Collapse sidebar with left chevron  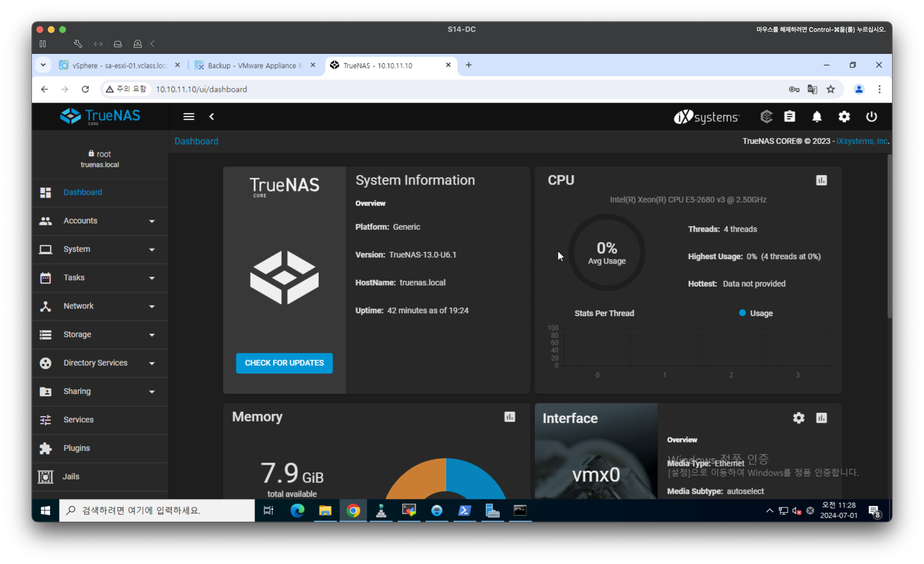(212, 117)
